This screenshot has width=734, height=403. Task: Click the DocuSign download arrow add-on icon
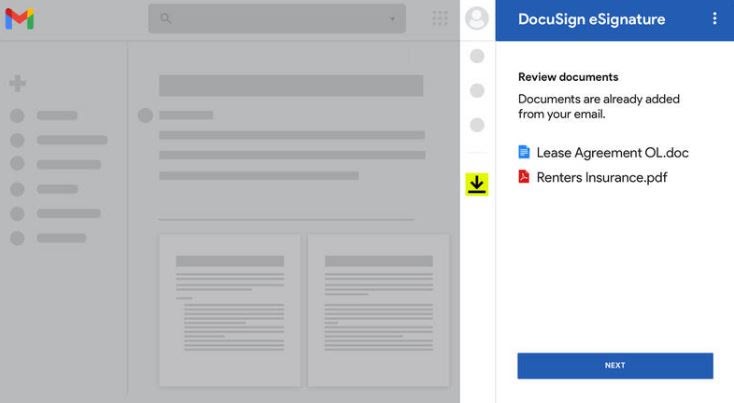click(x=477, y=184)
